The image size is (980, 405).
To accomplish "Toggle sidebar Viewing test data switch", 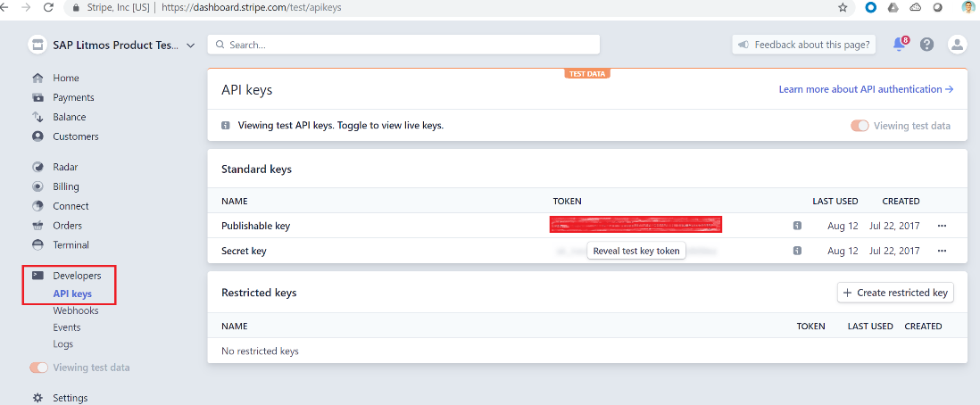I will point(38,368).
